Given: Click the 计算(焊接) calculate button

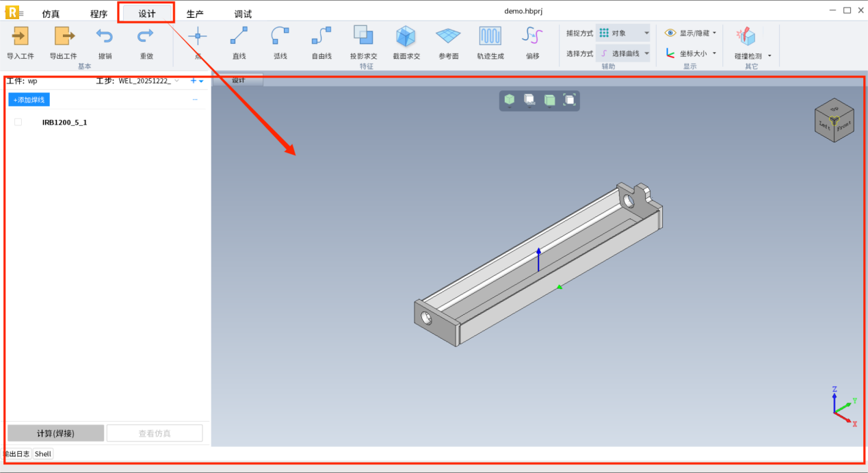Looking at the screenshot, I should tap(55, 433).
